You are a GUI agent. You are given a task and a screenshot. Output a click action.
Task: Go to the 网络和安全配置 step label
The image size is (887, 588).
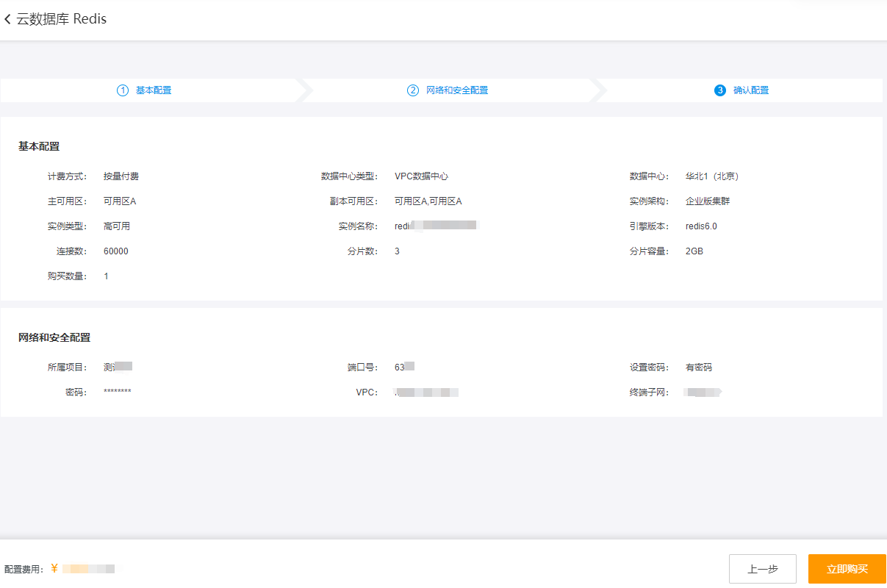coord(457,90)
